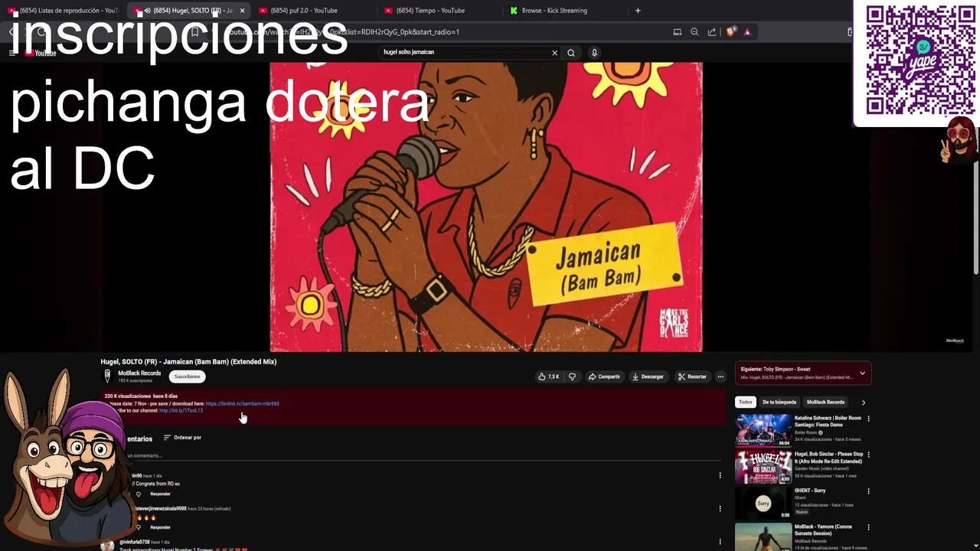Open the Katalina Schwarz Boiler Room thumbnail
This screenshot has width=980, height=551.
tap(763, 430)
